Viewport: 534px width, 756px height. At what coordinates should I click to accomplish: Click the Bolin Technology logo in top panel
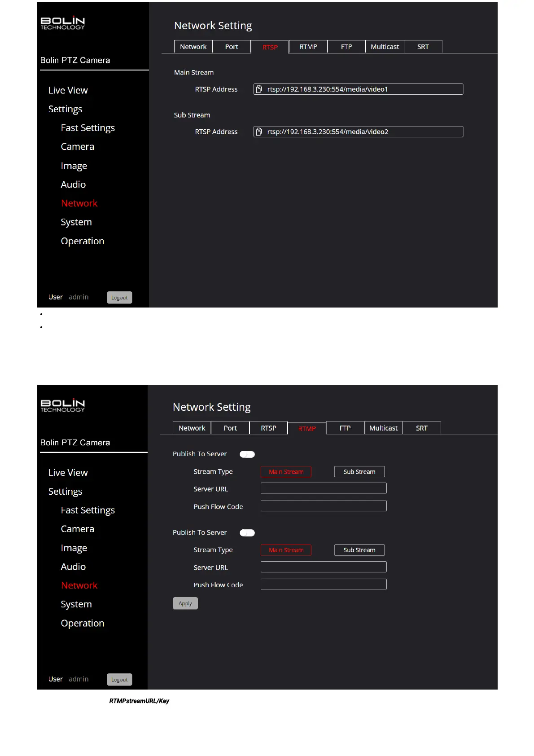(63, 23)
